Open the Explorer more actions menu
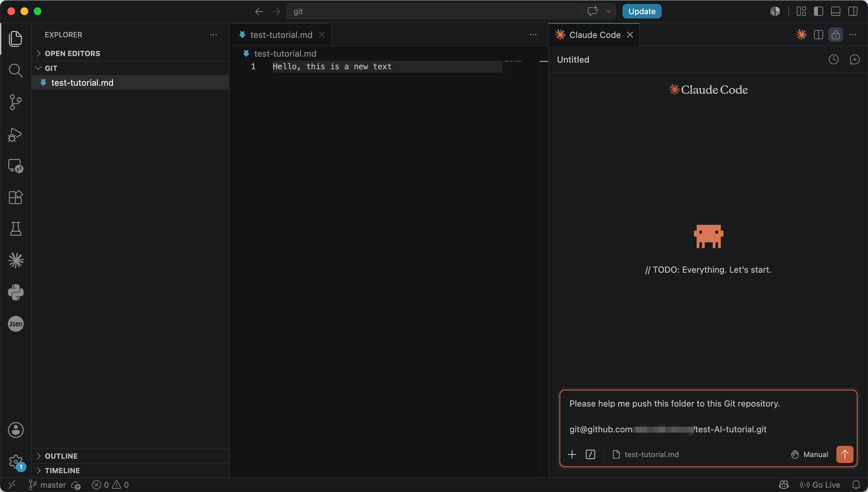Screen dimensions: 868x492 [x=213, y=35]
